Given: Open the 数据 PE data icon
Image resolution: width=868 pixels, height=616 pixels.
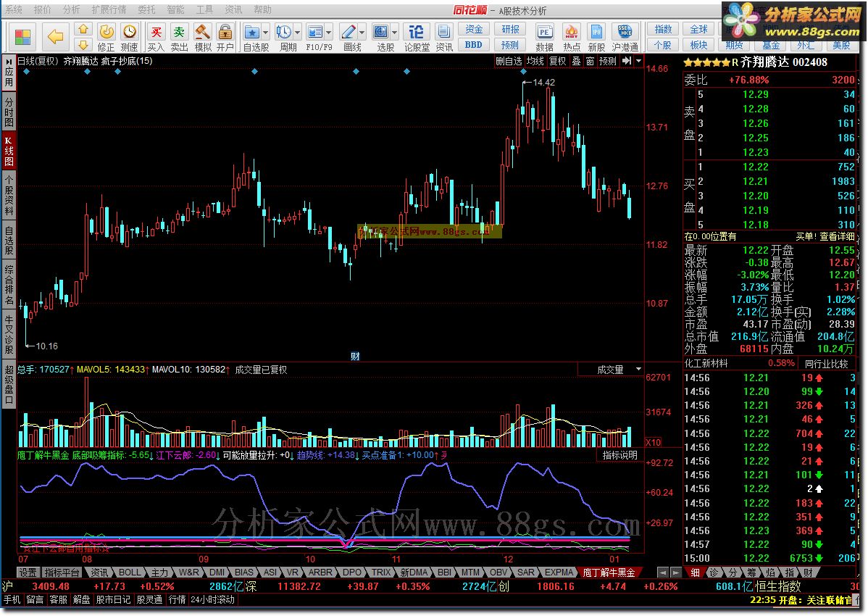Looking at the screenshot, I should [x=544, y=38].
